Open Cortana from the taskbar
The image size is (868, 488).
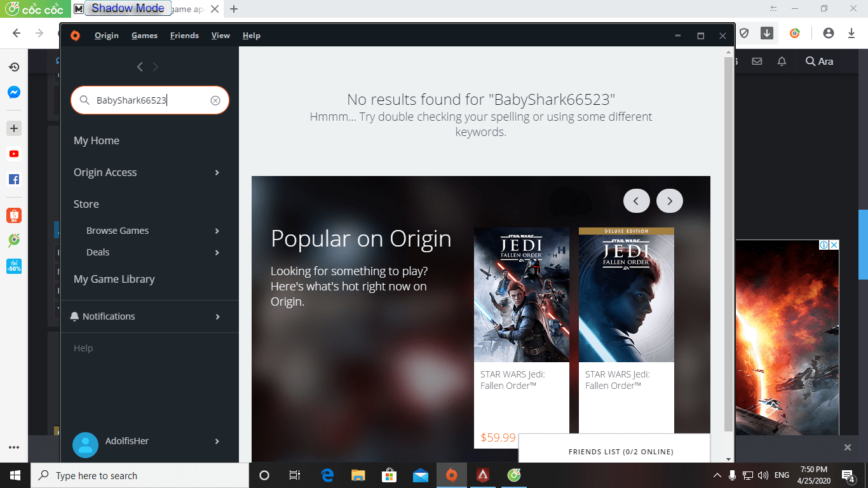click(264, 475)
